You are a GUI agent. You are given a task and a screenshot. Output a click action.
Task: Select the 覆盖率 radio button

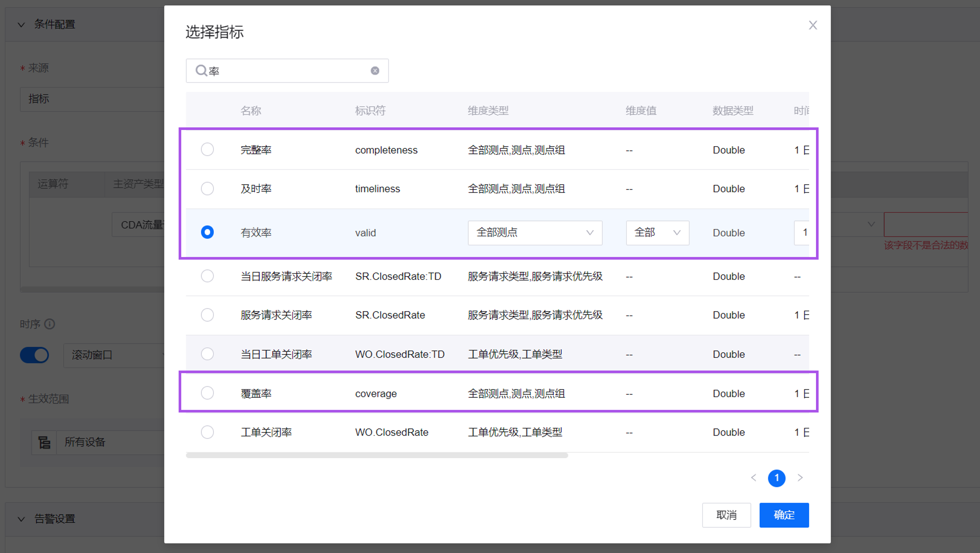click(x=207, y=393)
